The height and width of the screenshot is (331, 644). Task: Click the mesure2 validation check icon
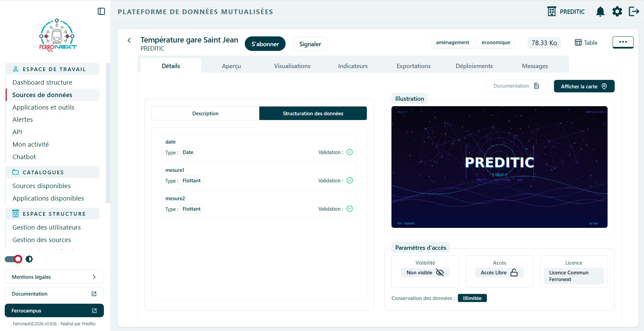[350, 209]
